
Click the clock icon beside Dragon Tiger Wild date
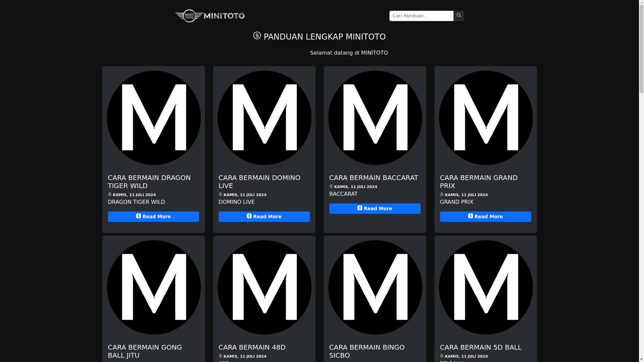pos(110,194)
